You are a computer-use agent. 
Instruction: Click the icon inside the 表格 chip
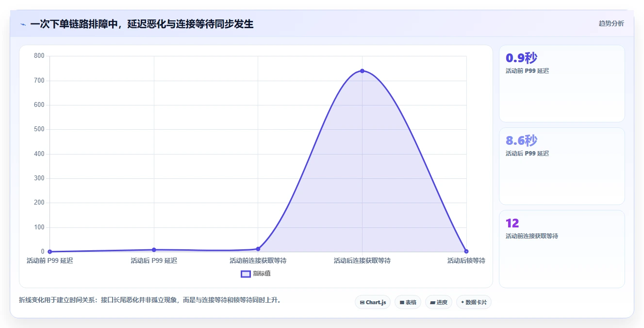click(402, 303)
